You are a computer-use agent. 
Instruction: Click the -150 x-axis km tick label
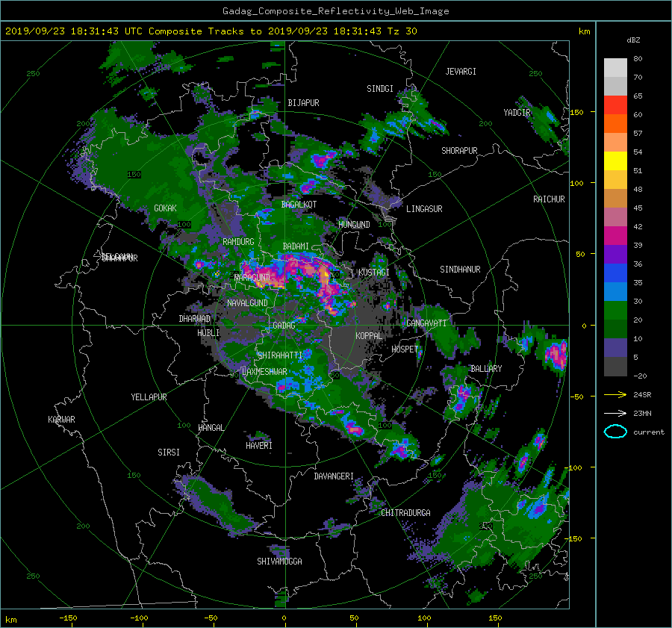(68, 618)
